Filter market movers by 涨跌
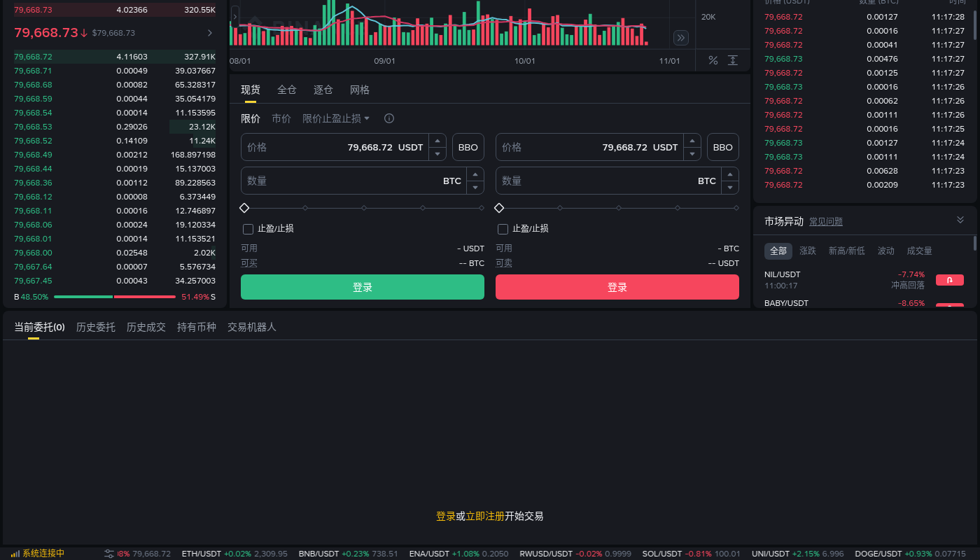Image resolution: width=980 pixels, height=560 pixels. pos(808,251)
